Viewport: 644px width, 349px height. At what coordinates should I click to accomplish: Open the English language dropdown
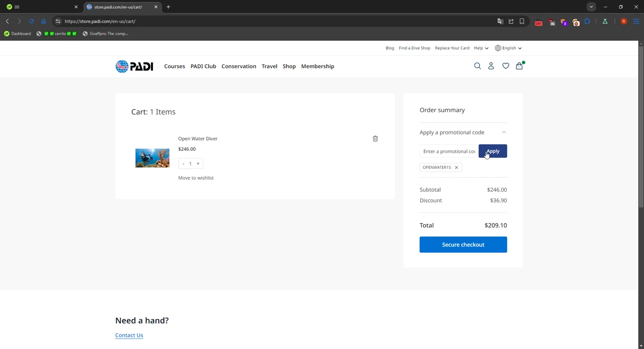click(508, 48)
